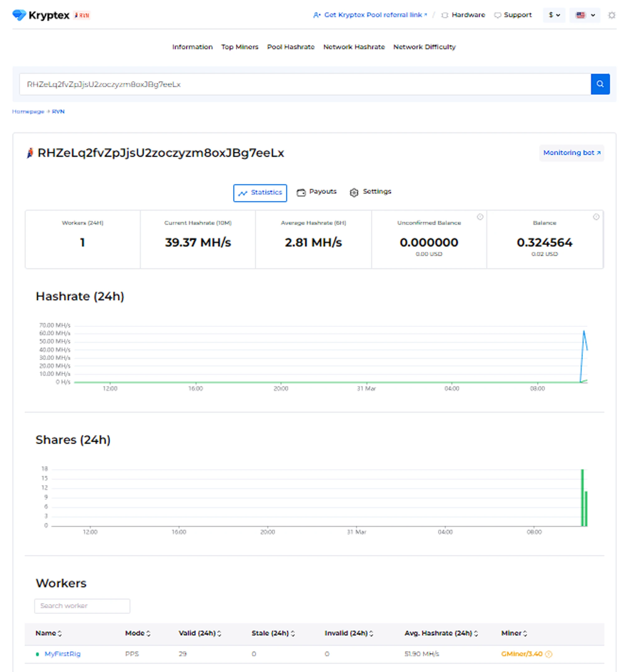Sort workers by Valid (24h) column
The image size is (624, 672).
tap(200, 633)
